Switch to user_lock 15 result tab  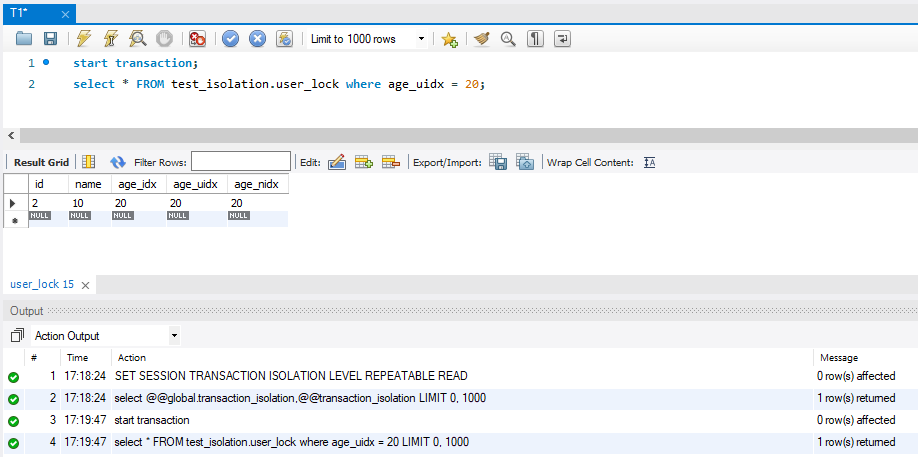point(42,284)
